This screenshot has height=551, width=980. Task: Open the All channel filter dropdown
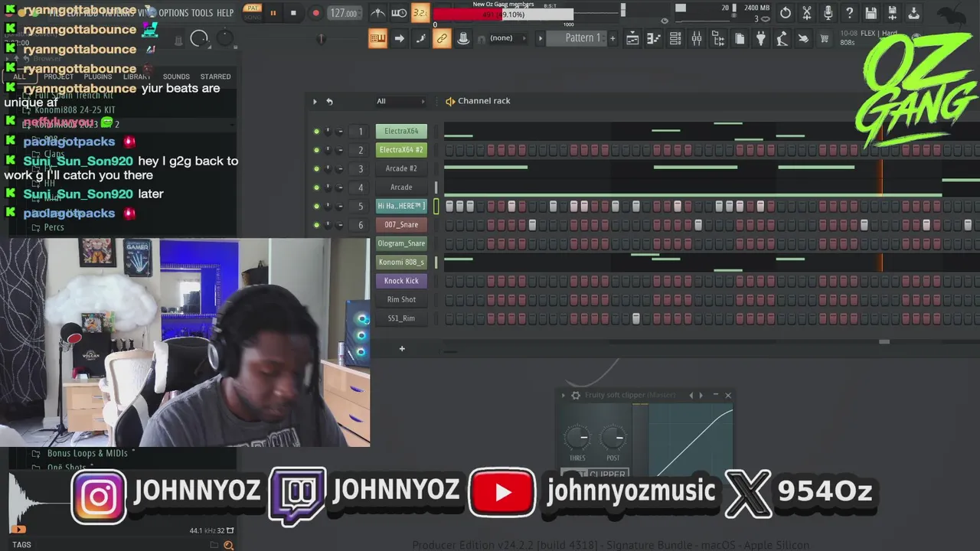coord(400,101)
